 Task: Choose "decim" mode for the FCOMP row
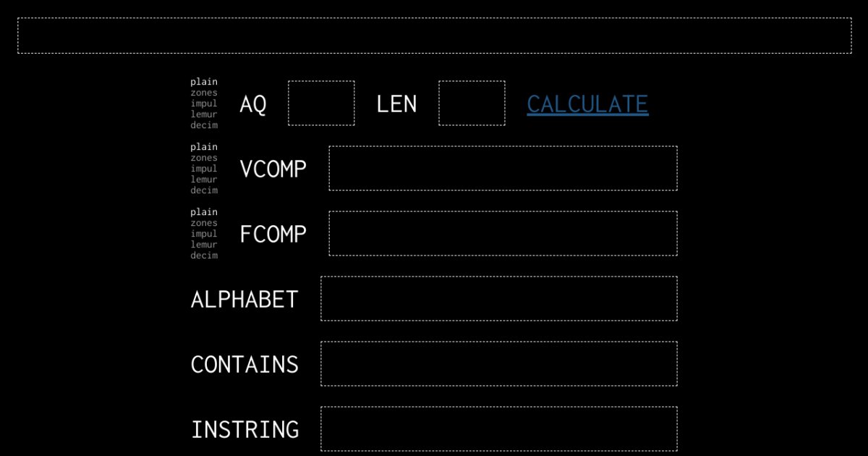coord(203,256)
